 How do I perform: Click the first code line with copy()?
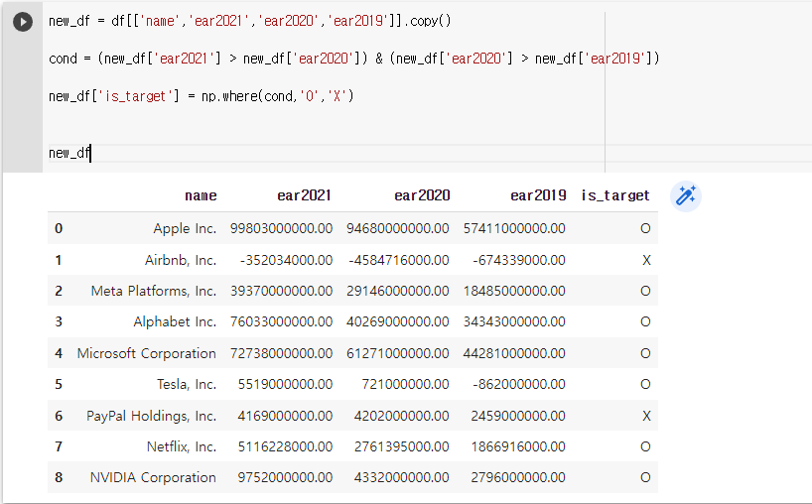click(x=250, y=21)
